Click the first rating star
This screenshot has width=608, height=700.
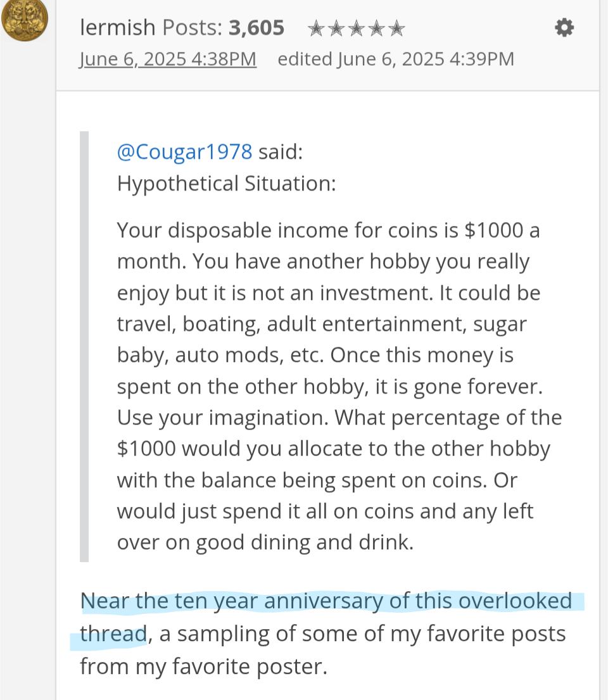click(x=316, y=28)
